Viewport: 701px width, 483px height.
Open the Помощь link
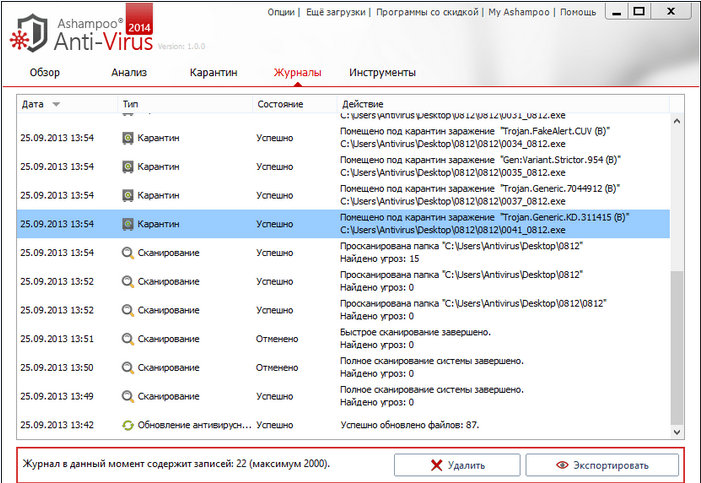pos(578,12)
